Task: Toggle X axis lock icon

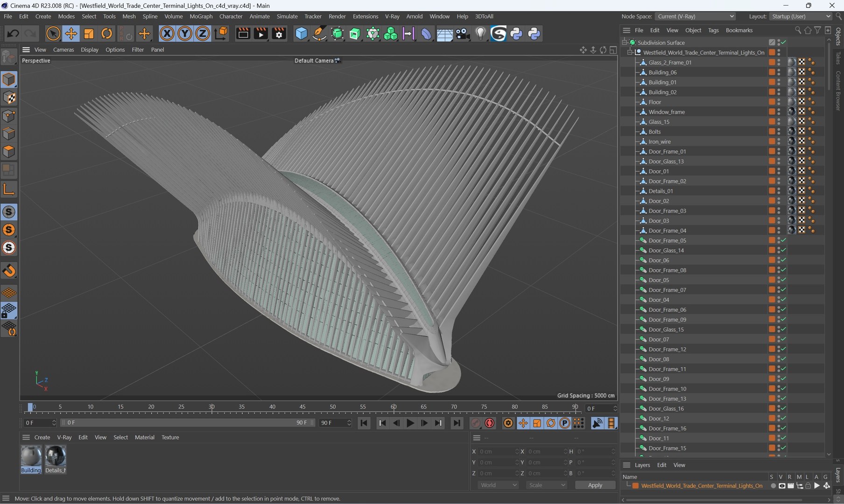Action: tap(167, 33)
